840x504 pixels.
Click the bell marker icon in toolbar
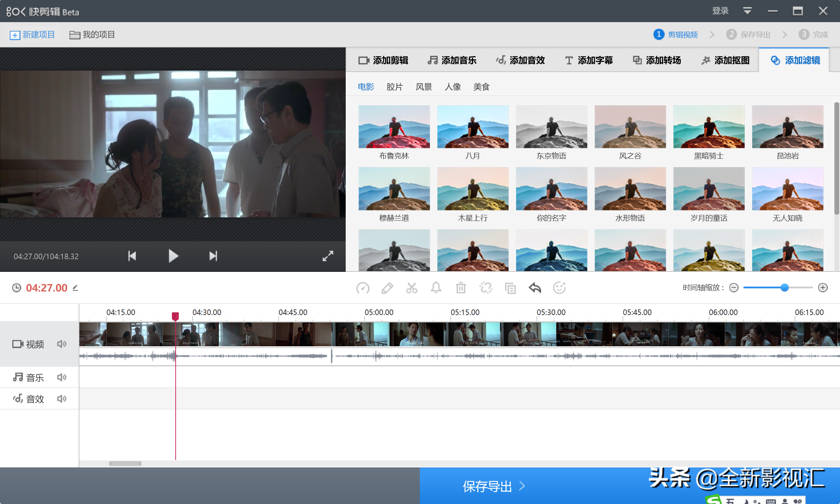[436, 288]
